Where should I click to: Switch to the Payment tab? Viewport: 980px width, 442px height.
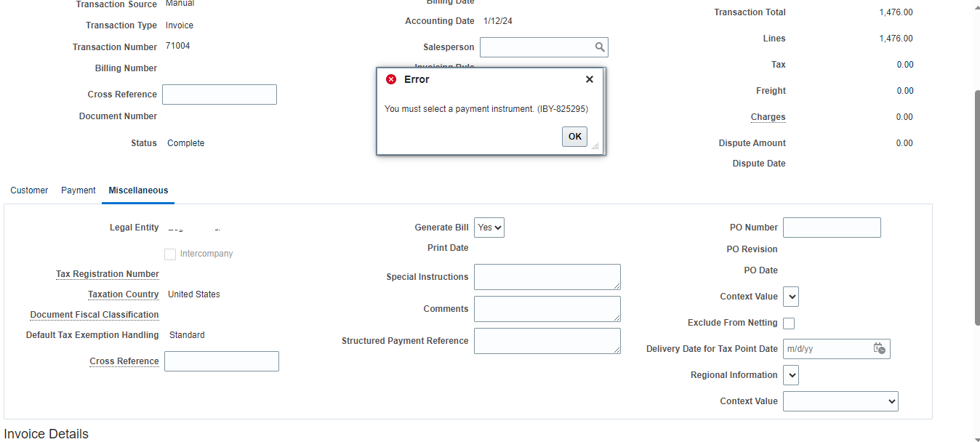78,190
